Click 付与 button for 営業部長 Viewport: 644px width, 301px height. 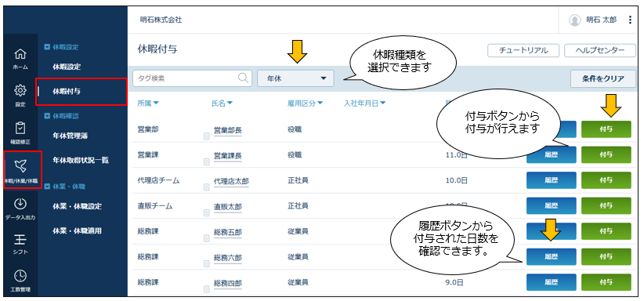click(x=606, y=129)
